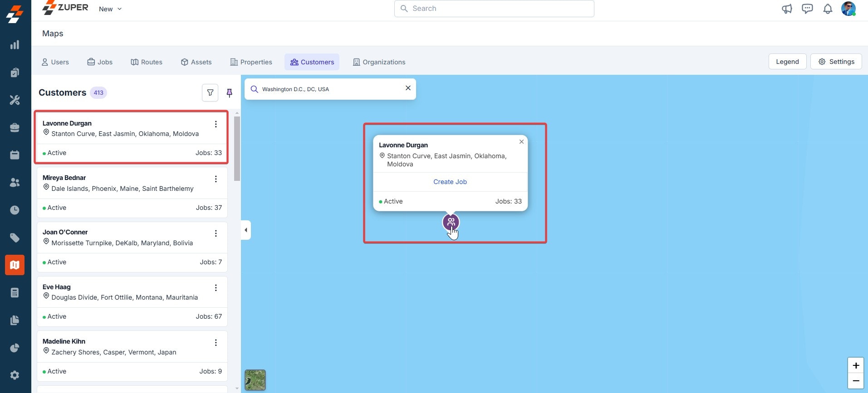Viewport: 868px width, 393px height.
Task: Open options menu for Lavonne Durgan card
Action: point(216,124)
